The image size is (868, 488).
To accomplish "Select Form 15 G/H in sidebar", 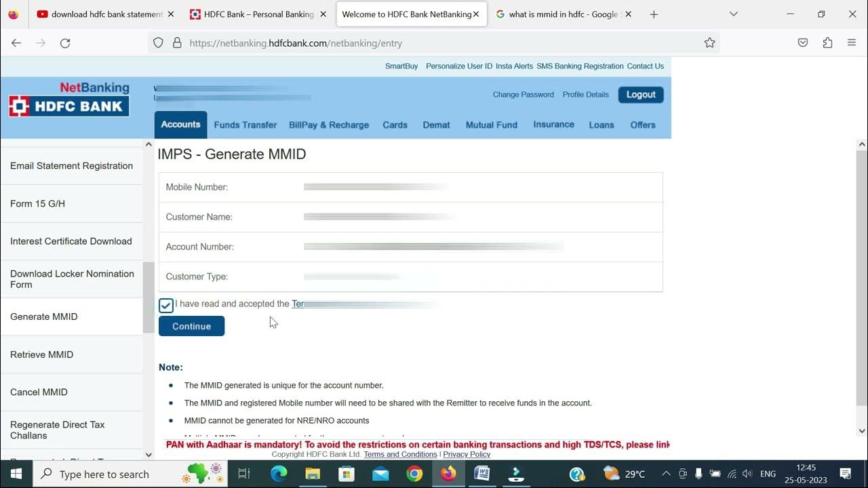I will [x=71, y=203].
